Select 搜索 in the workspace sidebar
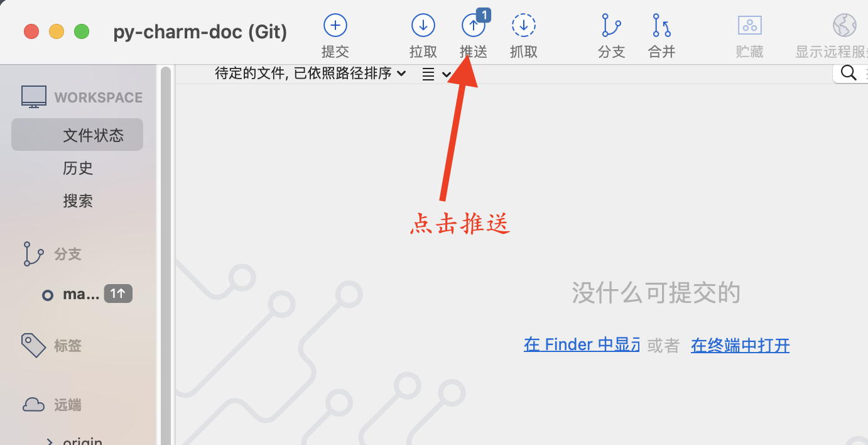Image resolution: width=868 pixels, height=445 pixels. 78,201
